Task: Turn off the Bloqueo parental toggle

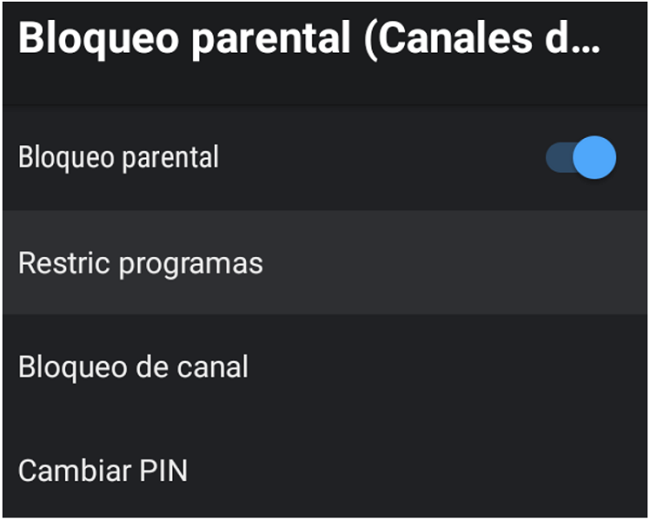Action: tap(581, 158)
